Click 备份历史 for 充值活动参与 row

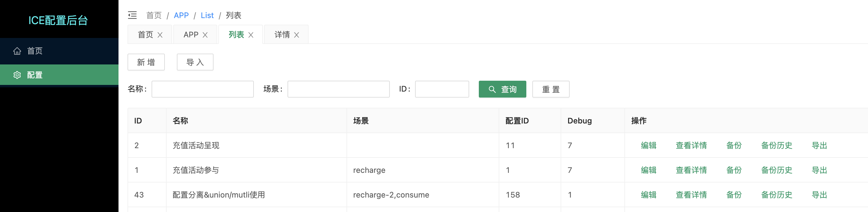(x=777, y=170)
